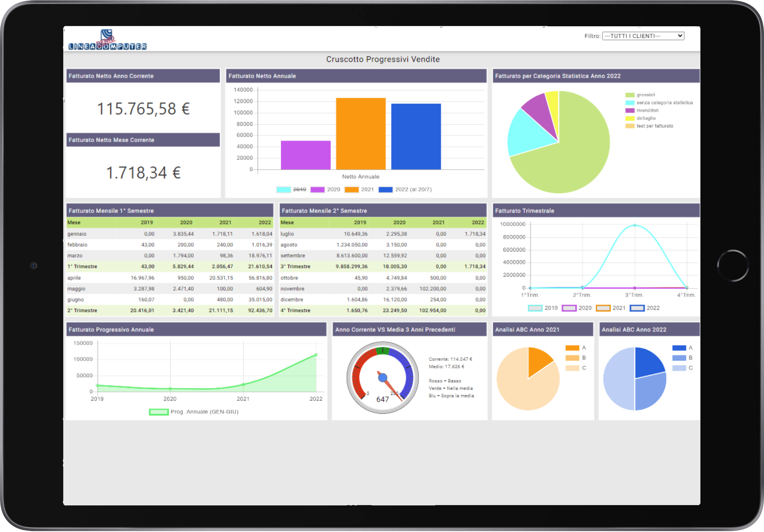Select the 1° Trimestre summary row
The width and height of the screenshot is (764, 532).
click(x=170, y=267)
